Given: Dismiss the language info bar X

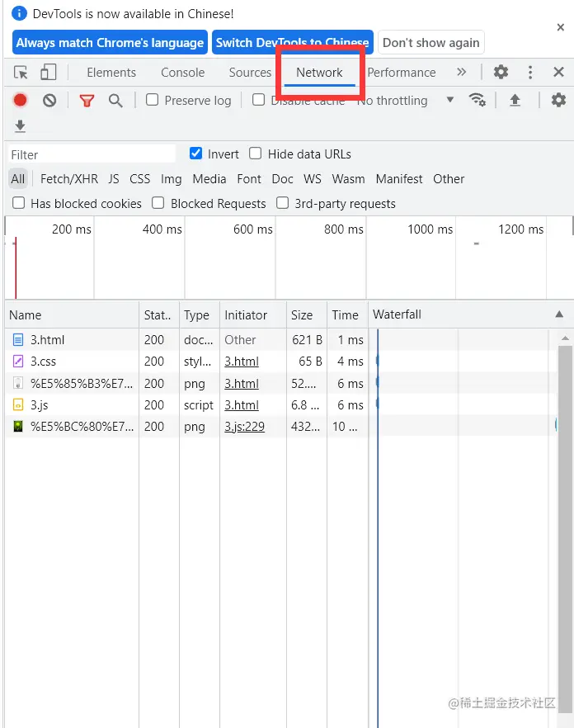Looking at the screenshot, I should (561, 27).
